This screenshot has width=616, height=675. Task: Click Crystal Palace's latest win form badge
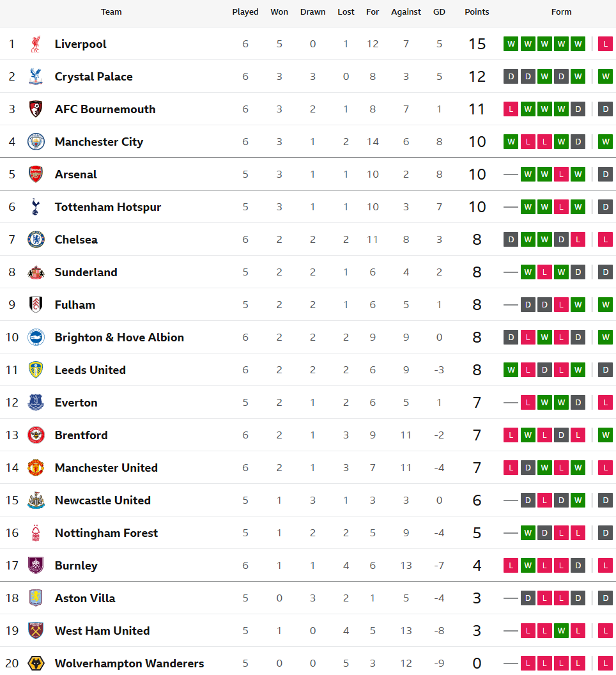pyautogui.click(x=605, y=77)
